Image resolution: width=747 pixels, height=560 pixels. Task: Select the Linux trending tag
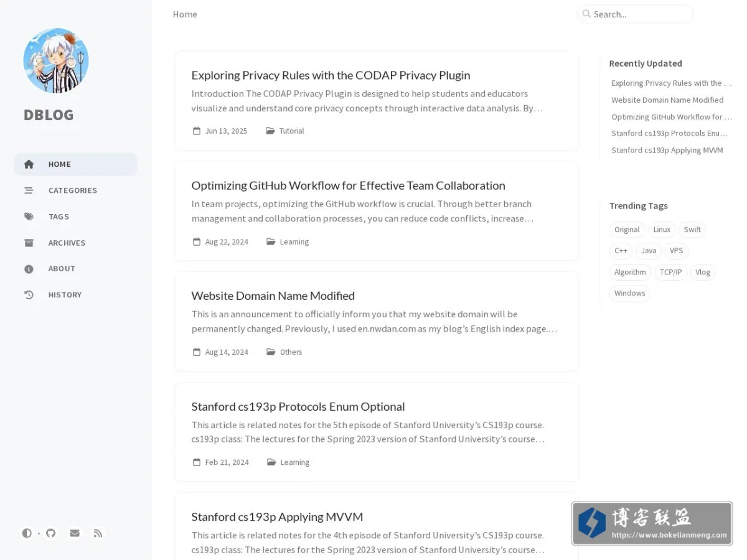[x=662, y=230]
